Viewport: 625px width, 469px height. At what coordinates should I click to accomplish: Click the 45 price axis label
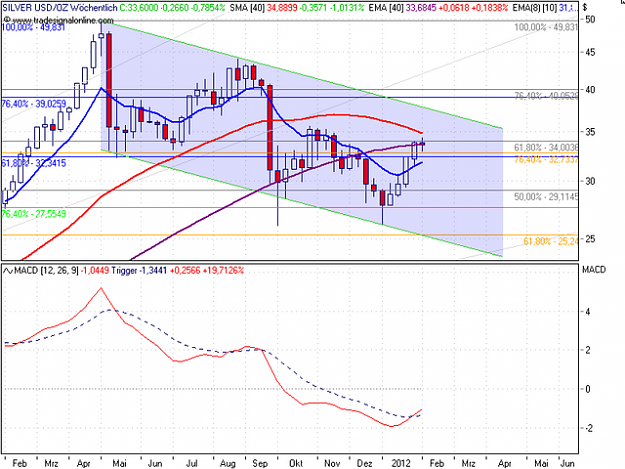pos(590,53)
